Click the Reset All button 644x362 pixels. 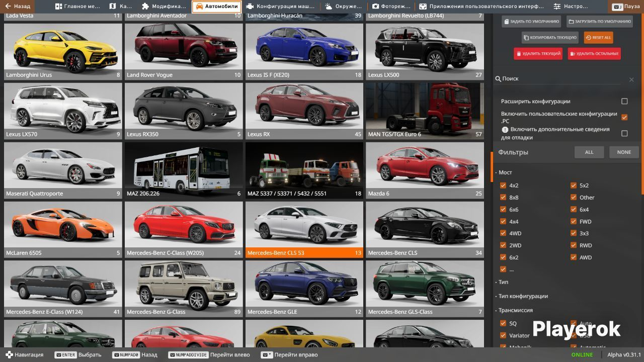598,38
